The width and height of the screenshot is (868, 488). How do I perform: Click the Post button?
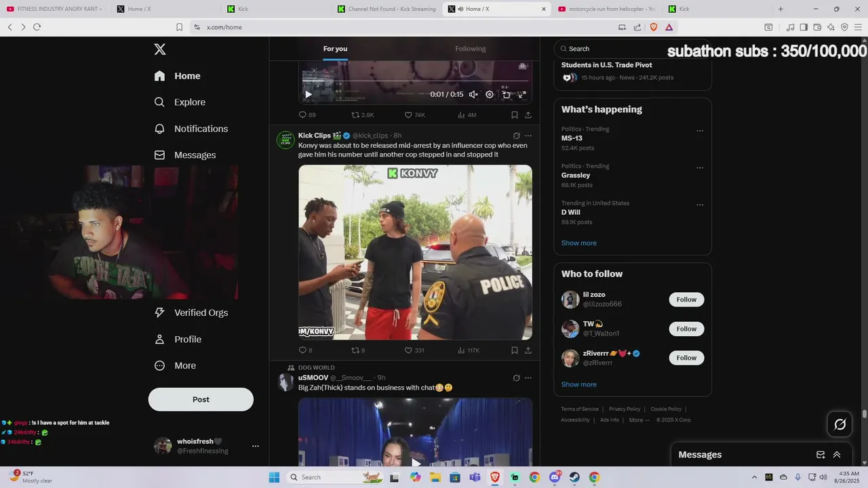pyautogui.click(x=201, y=399)
